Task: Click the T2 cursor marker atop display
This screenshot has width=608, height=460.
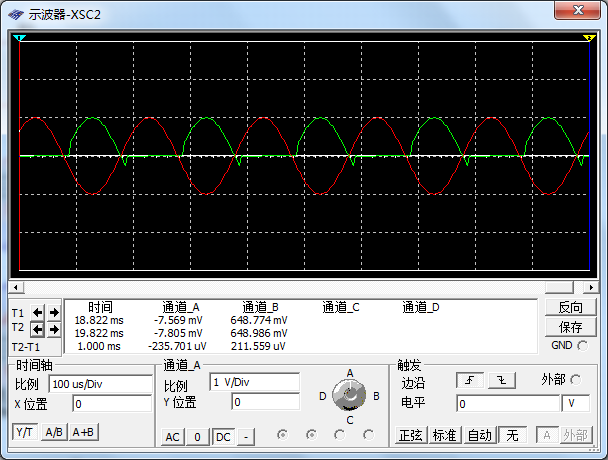Action: click(x=589, y=38)
